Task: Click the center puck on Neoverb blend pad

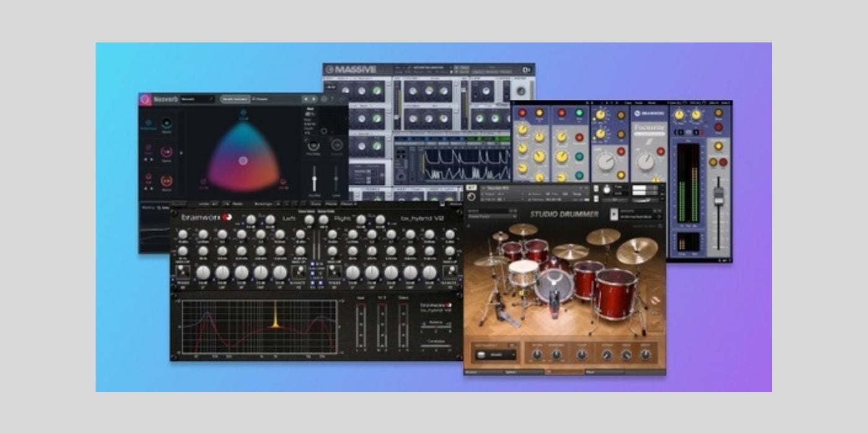Action: 243,161
